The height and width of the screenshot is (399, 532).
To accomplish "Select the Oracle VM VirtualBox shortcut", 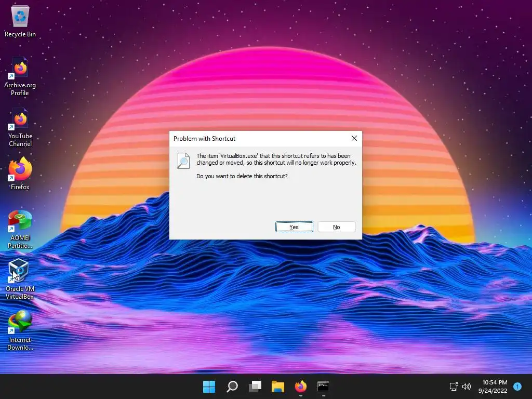I will [20, 279].
